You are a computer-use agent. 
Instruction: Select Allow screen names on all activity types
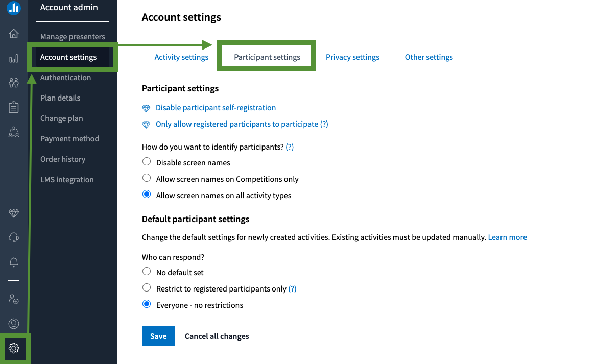click(147, 194)
